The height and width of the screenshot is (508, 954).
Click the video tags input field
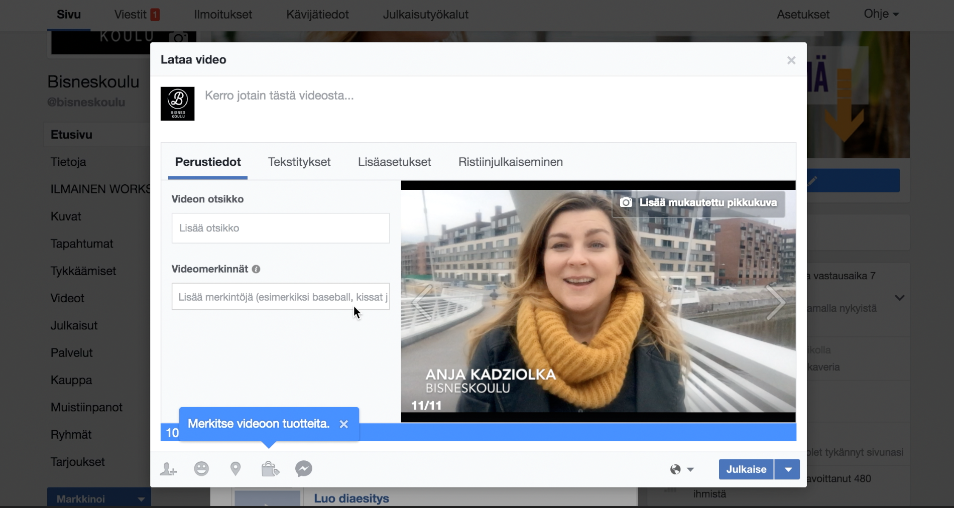(280, 297)
